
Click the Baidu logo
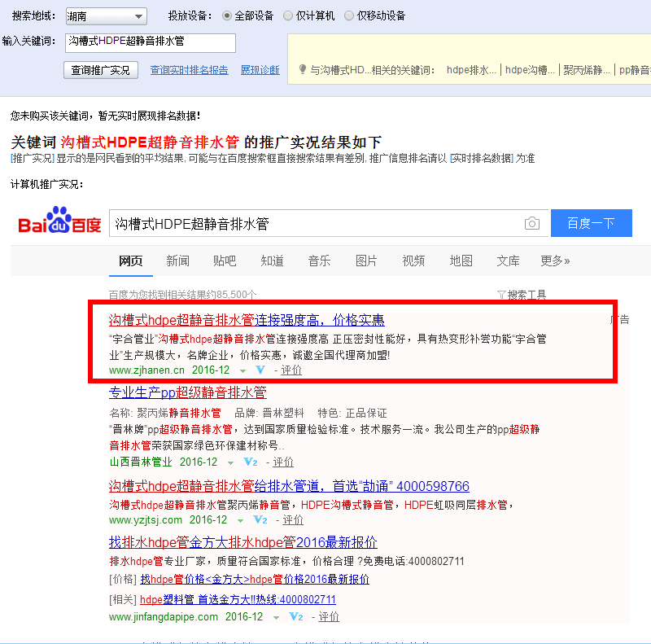pyautogui.click(x=59, y=220)
